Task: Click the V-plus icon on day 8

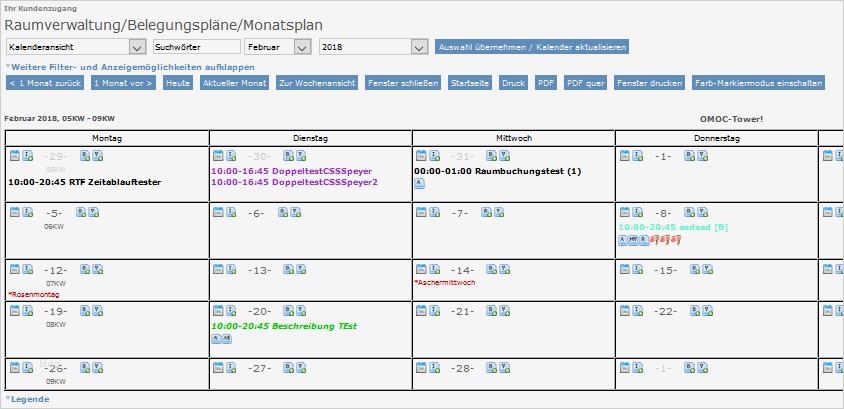Action: [x=702, y=212]
